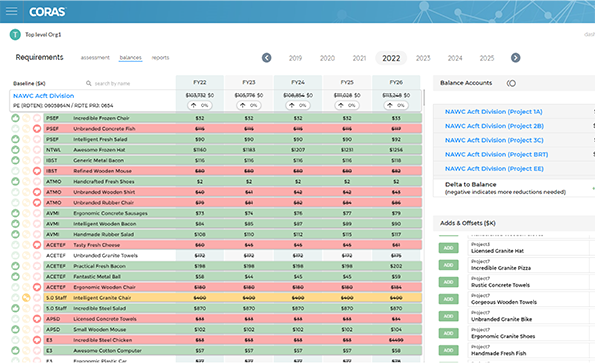Viewport: 595px width, 363px height.
Task: Mark Incredible Frozen Chair yellow circle
Action: 26,118
